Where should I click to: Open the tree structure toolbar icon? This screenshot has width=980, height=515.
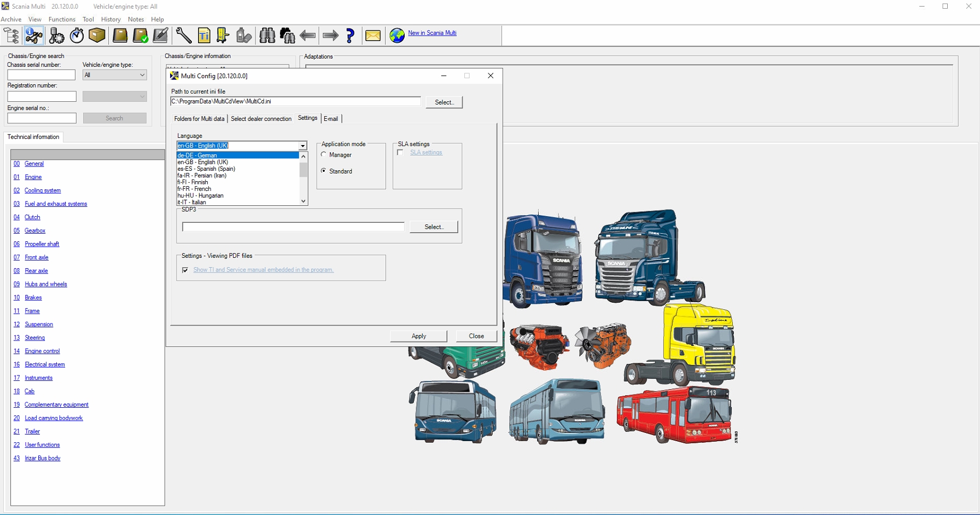pos(11,36)
